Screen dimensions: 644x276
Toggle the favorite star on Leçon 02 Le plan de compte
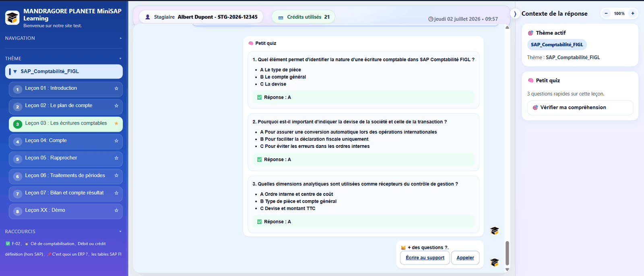(x=116, y=106)
